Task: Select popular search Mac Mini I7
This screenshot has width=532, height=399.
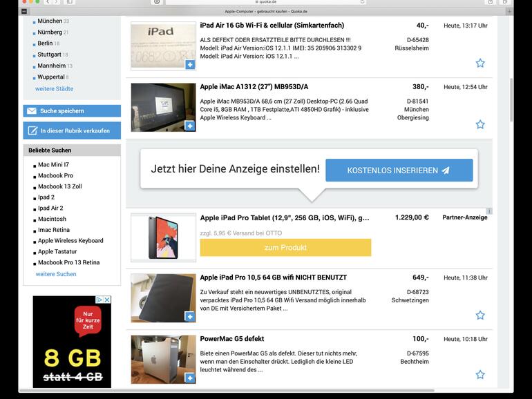Action: (x=53, y=165)
